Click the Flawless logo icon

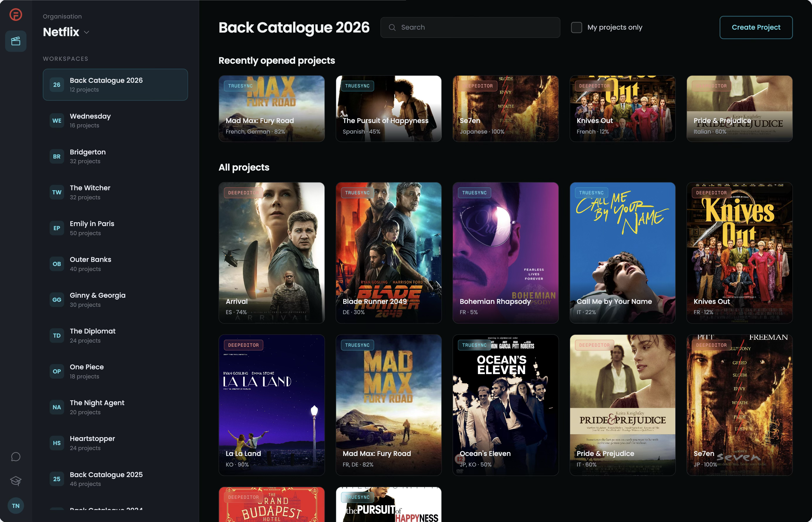coord(16,15)
